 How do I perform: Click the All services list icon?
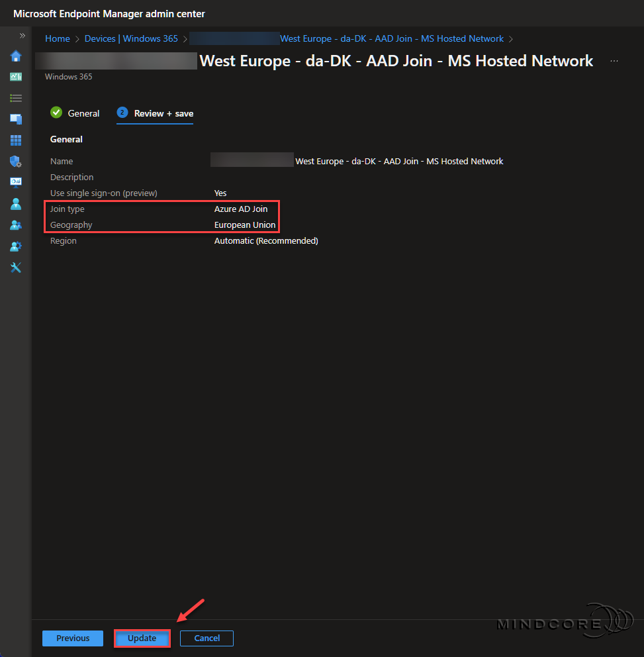[x=16, y=98]
